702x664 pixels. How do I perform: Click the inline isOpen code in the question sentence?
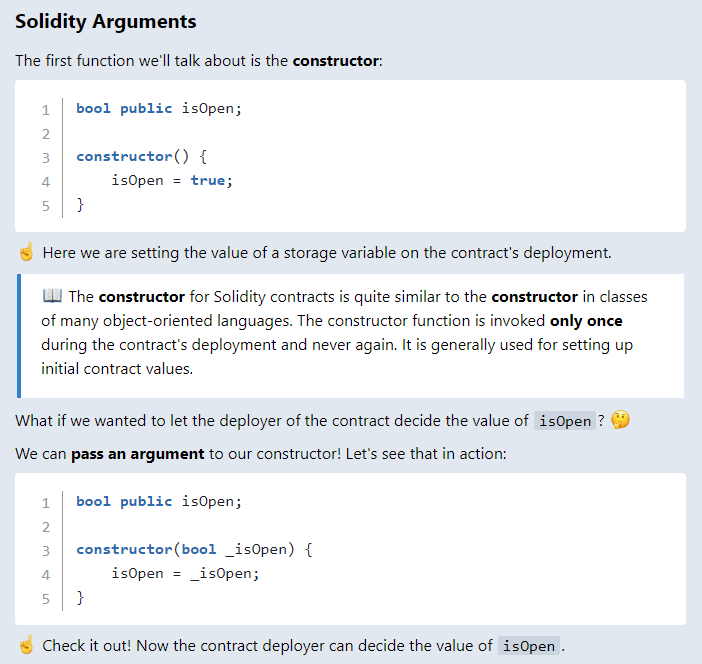point(565,421)
